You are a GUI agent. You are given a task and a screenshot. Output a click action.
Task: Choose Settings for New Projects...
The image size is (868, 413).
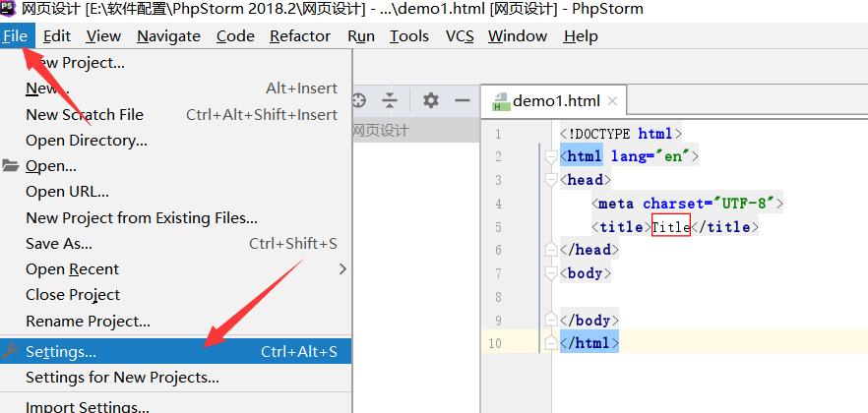click(175, 378)
